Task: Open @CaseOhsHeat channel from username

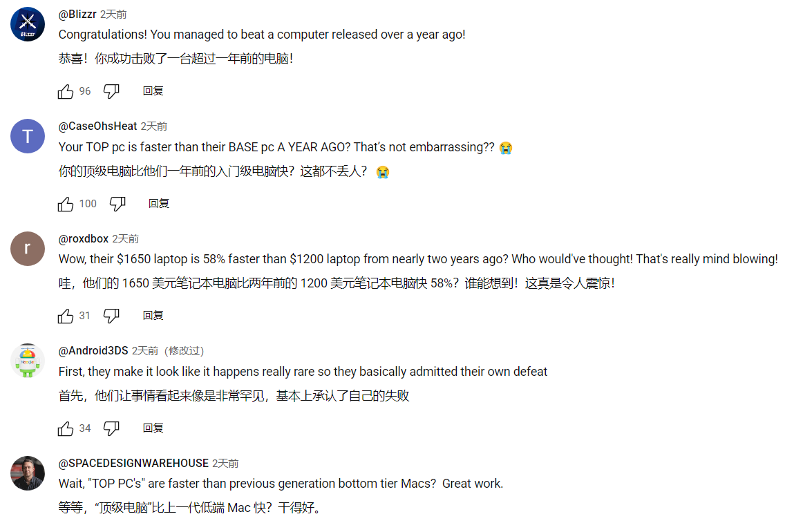Action: [98, 126]
